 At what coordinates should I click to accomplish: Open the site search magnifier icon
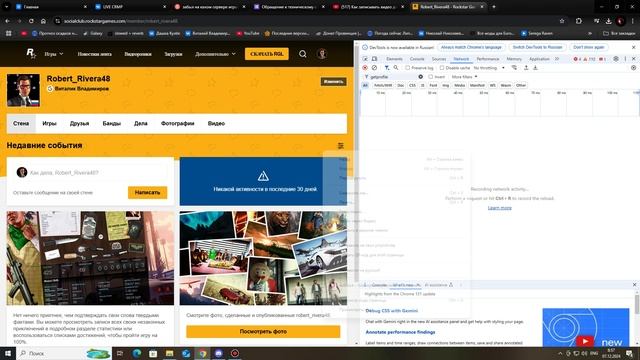click(x=302, y=54)
